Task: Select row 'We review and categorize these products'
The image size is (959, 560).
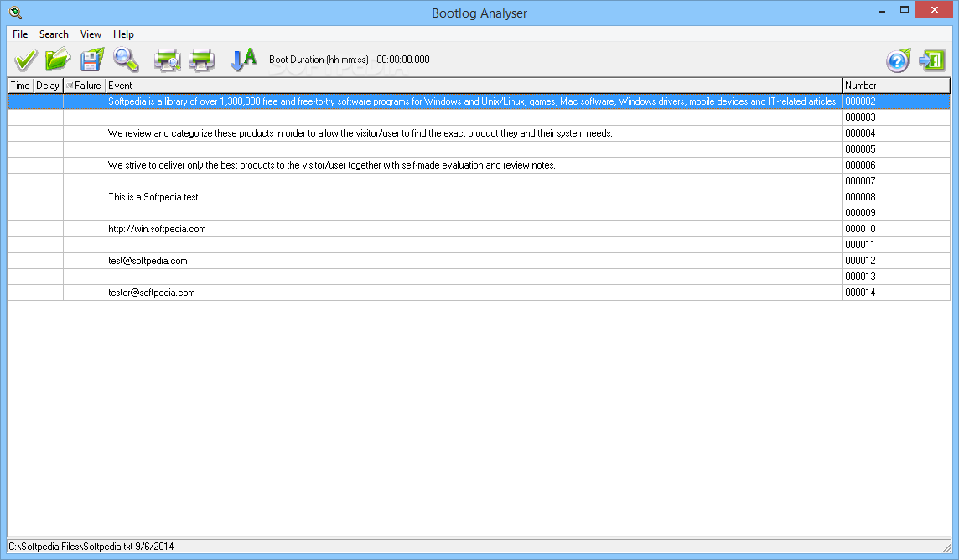Action: point(479,133)
